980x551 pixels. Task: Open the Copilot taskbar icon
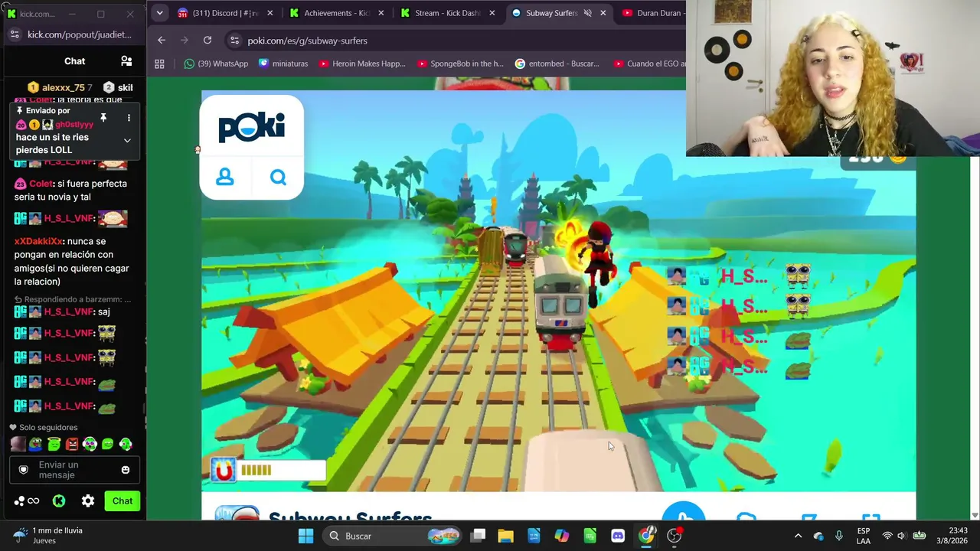click(x=562, y=536)
